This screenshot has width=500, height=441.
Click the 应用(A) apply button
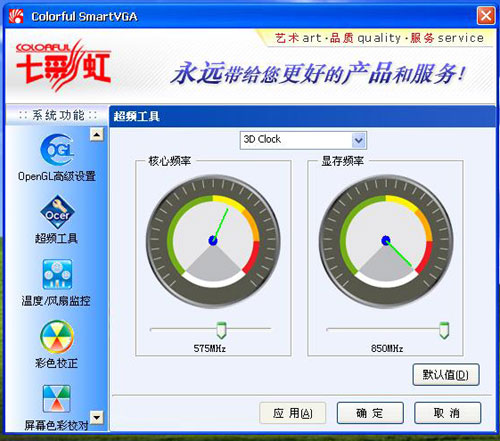(x=292, y=413)
